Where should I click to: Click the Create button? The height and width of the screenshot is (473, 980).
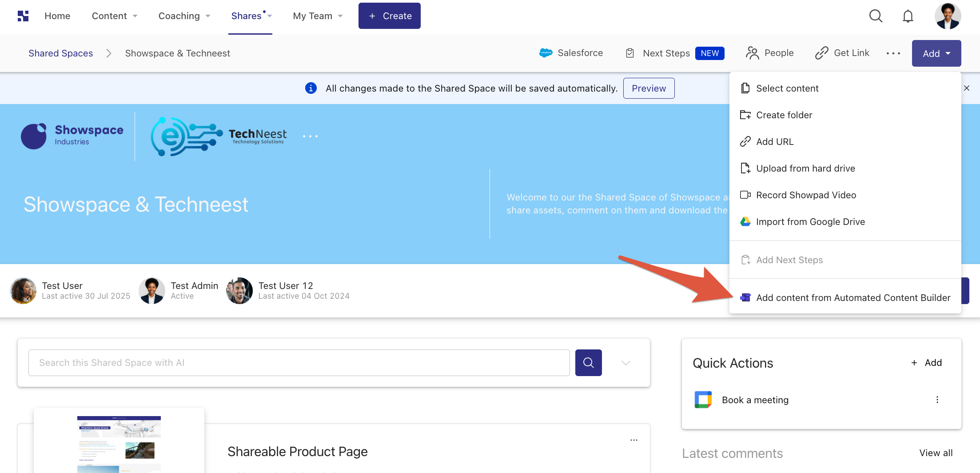tap(390, 16)
